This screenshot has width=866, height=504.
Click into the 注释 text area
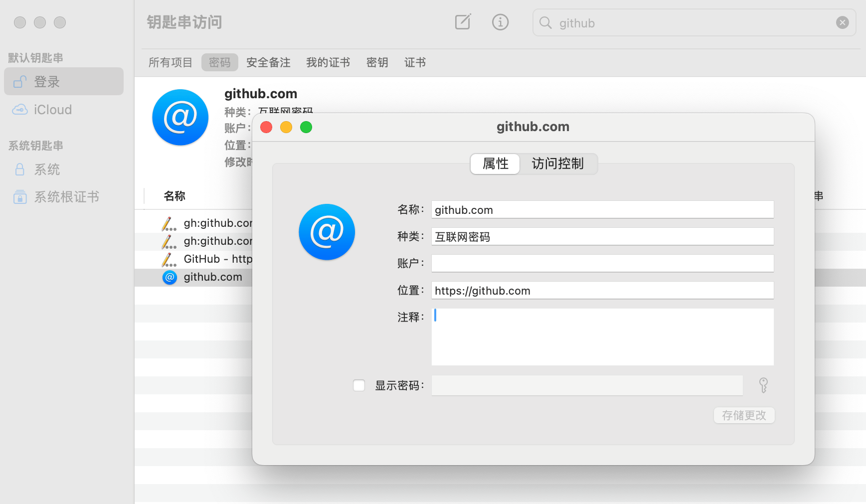(x=602, y=336)
